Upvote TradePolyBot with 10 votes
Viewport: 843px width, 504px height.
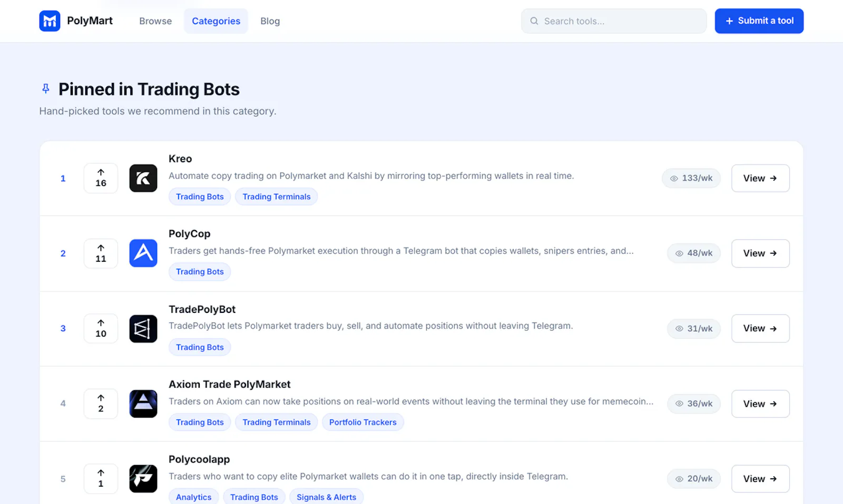coord(101,329)
